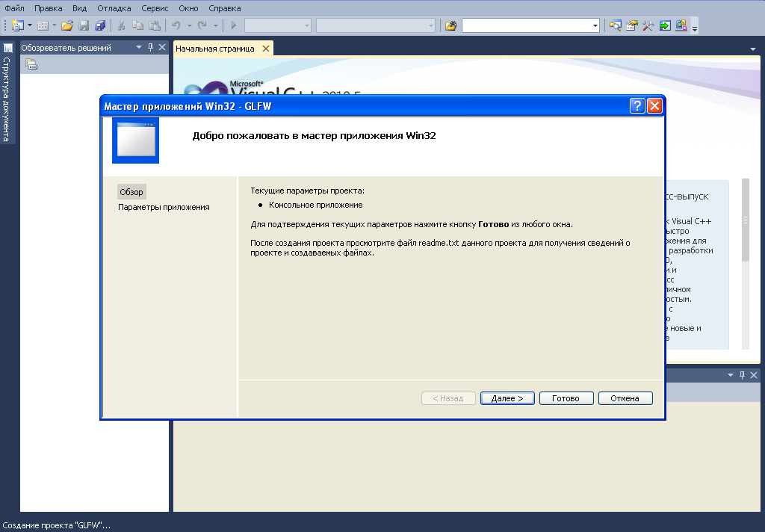The width and height of the screenshot is (765, 532).
Task: Open the toolbar options overflow arrow
Action: [695, 28]
